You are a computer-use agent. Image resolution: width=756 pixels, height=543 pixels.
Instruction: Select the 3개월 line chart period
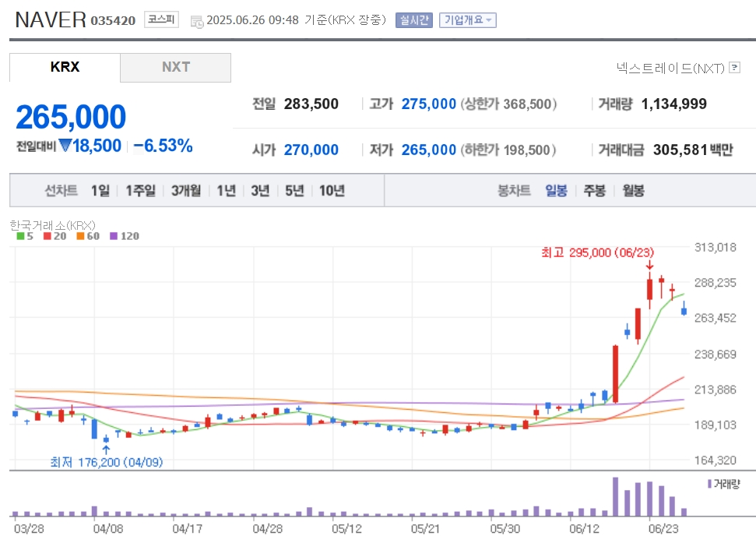[186, 191]
